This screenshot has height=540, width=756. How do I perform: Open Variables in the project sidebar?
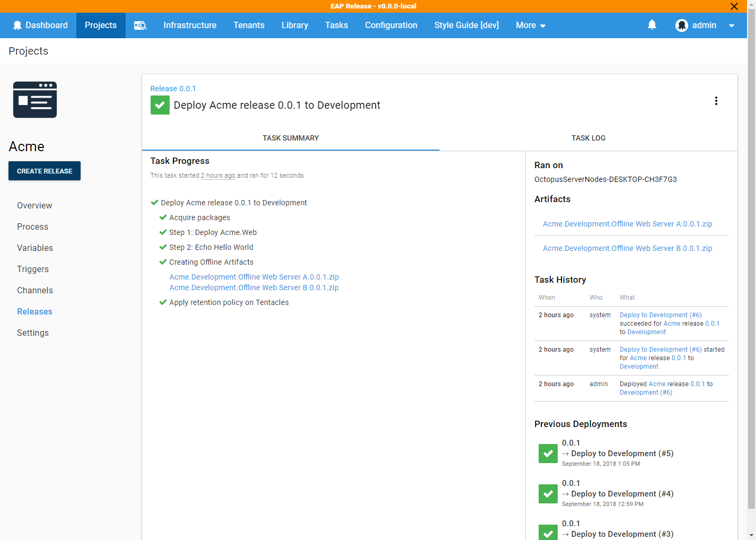[35, 248]
